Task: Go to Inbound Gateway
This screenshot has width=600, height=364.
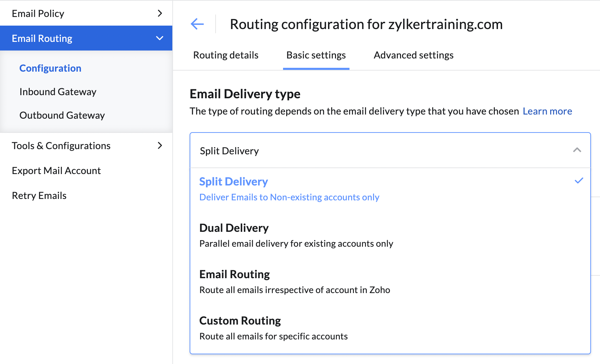Action: 58,92
